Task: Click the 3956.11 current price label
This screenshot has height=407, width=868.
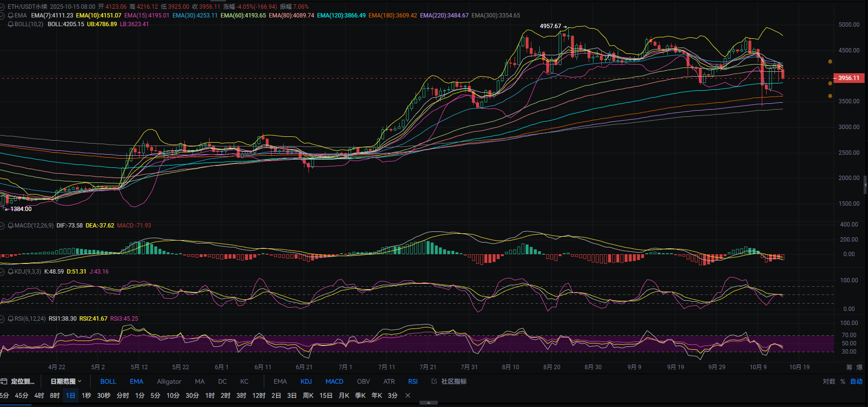Action: 849,78
